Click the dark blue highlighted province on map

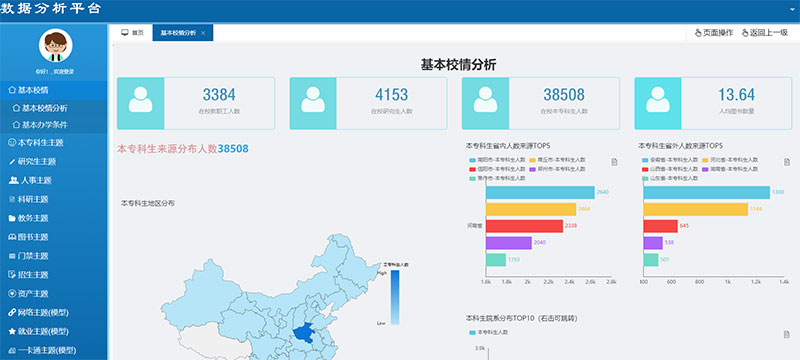(303, 333)
